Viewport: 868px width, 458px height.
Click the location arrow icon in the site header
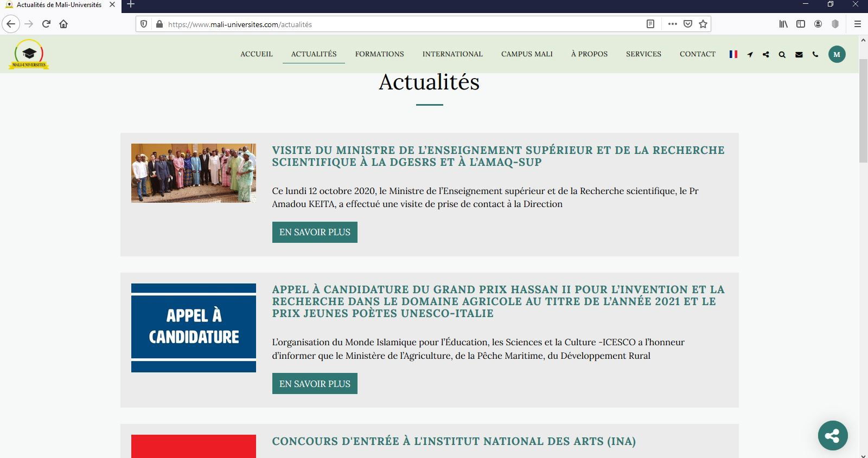750,54
